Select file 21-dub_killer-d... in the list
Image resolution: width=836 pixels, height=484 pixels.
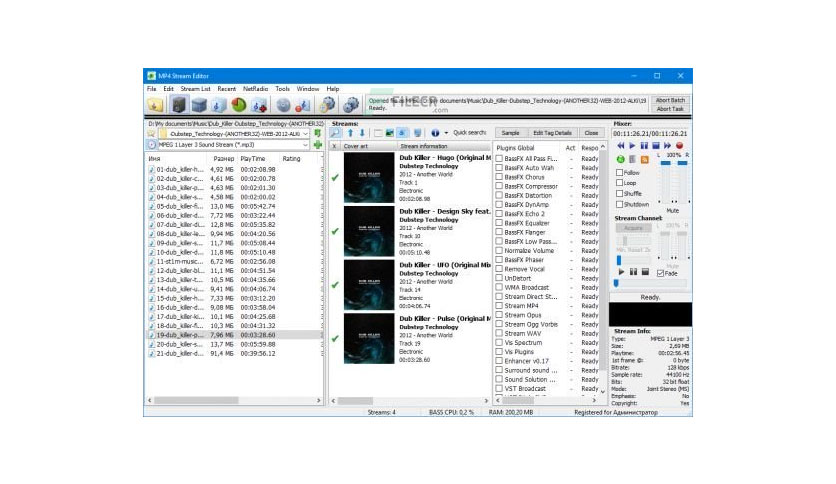pos(234,353)
